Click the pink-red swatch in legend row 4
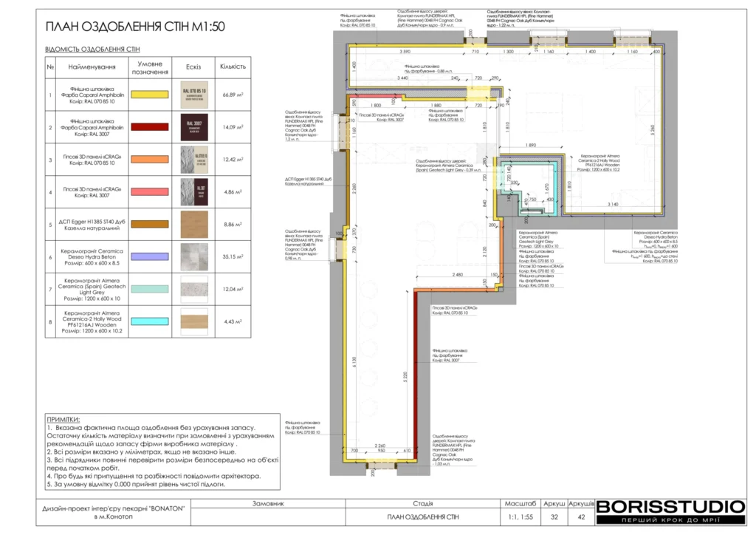This screenshot has height=535, width=756. pyautogui.click(x=150, y=192)
